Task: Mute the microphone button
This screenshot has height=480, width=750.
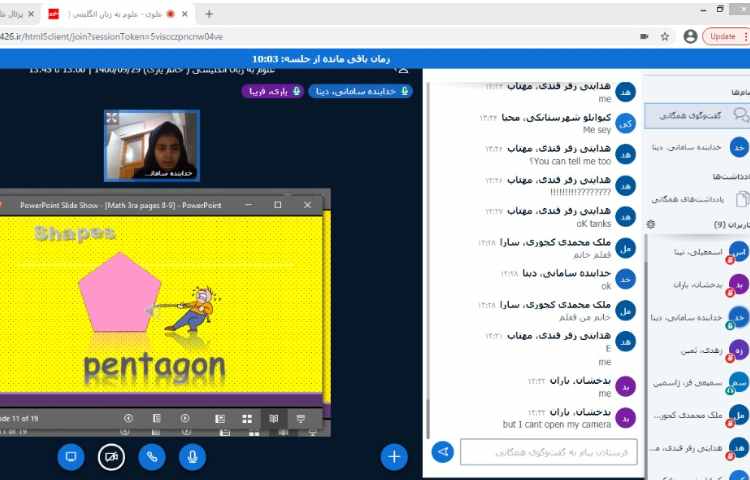Action: click(x=192, y=457)
